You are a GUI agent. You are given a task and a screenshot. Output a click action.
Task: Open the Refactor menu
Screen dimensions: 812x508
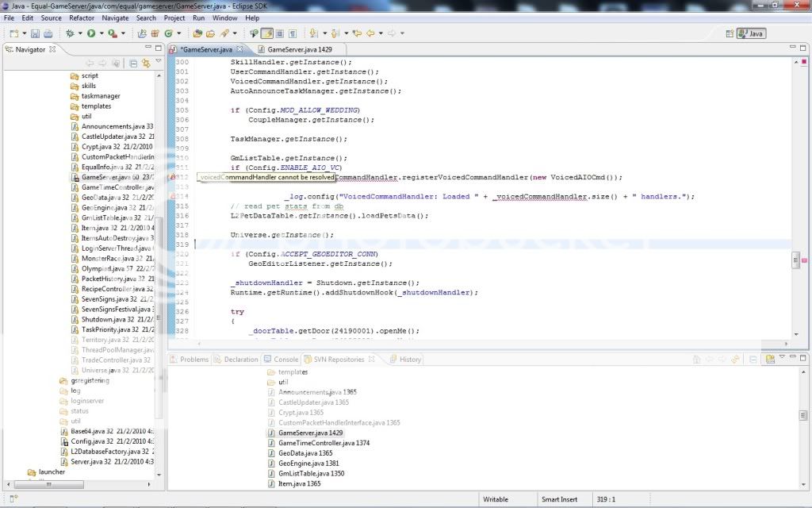(81, 17)
